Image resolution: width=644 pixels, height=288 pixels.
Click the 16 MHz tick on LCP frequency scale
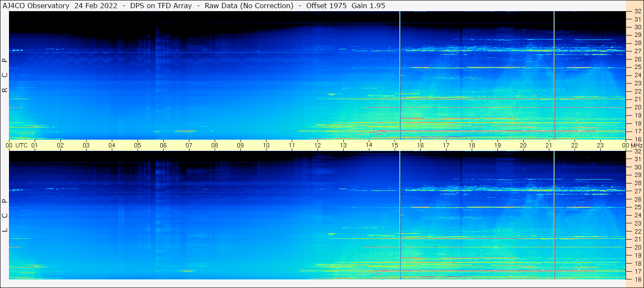(x=638, y=279)
